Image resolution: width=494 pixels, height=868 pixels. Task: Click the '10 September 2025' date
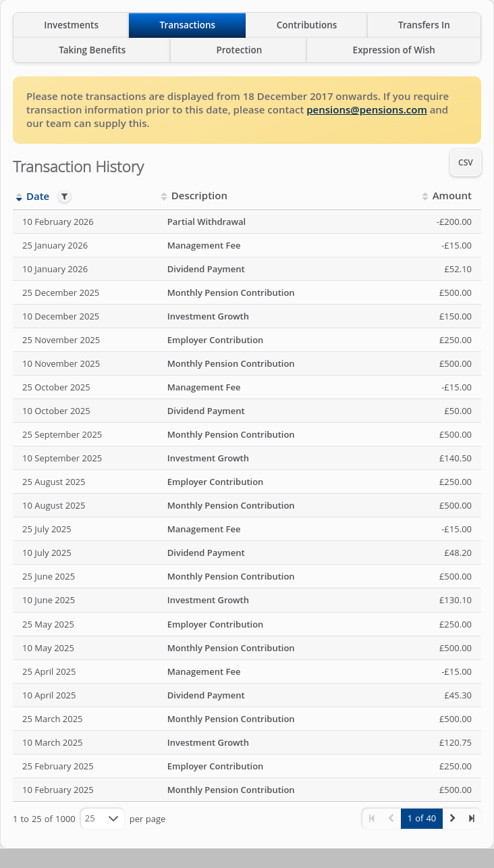pos(62,458)
